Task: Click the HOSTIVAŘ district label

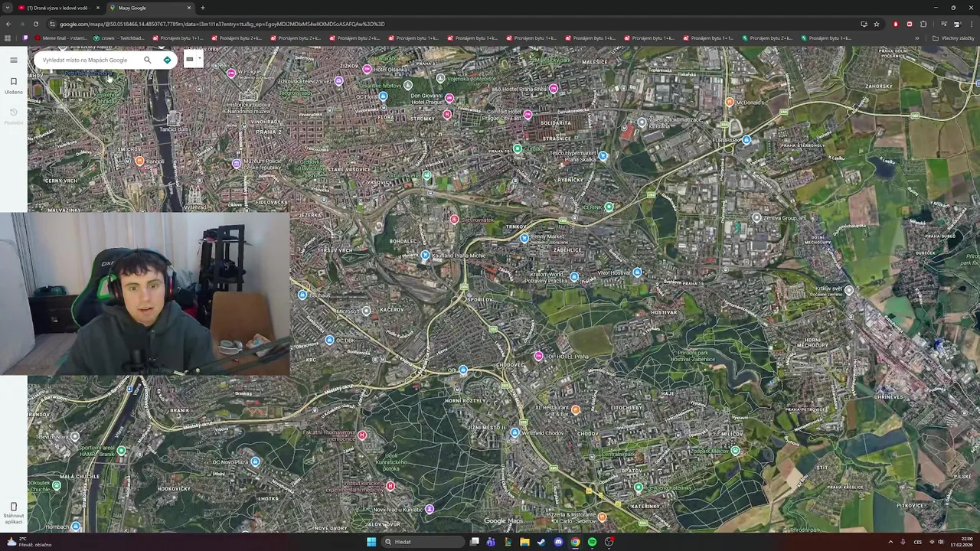Action: (664, 312)
